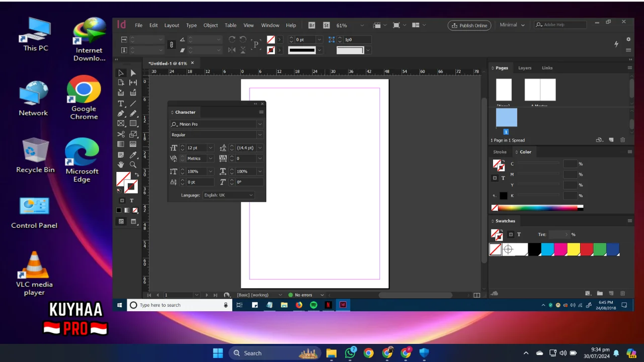Open the kerning Metrics dropdown
This screenshot has height=362, width=644.
click(210, 158)
